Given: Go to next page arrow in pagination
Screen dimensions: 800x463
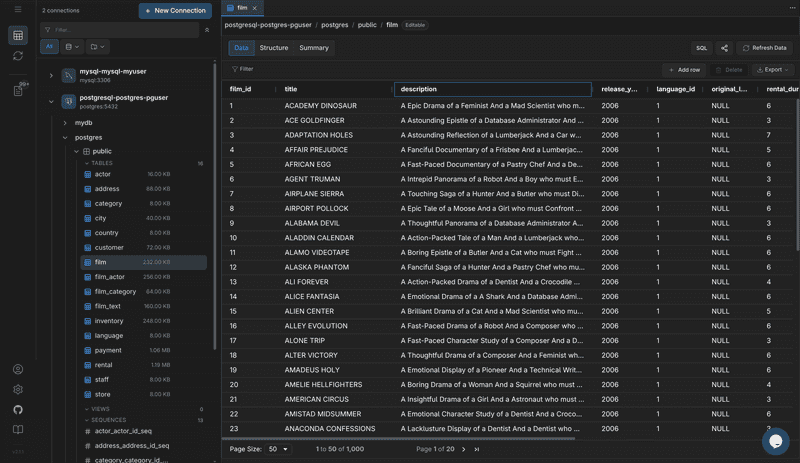Looking at the screenshot, I should (463, 449).
